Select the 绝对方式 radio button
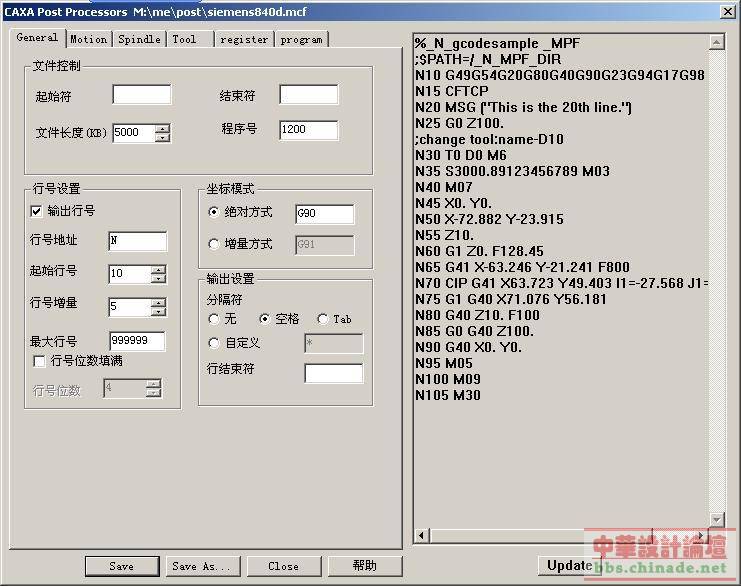The height and width of the screenshot is (586, 741). pyautogui.click(x=214, y=212)
